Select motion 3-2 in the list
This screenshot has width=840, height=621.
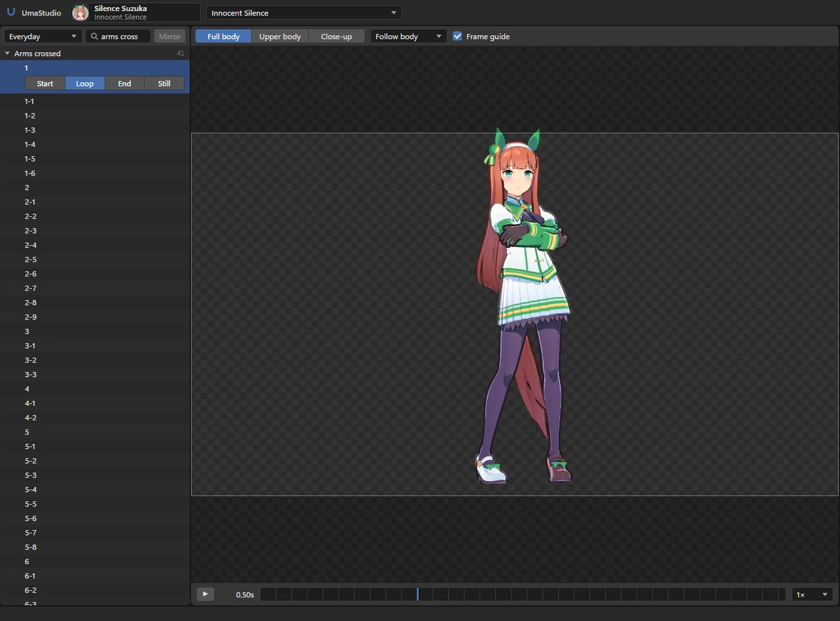coord(95,360)
